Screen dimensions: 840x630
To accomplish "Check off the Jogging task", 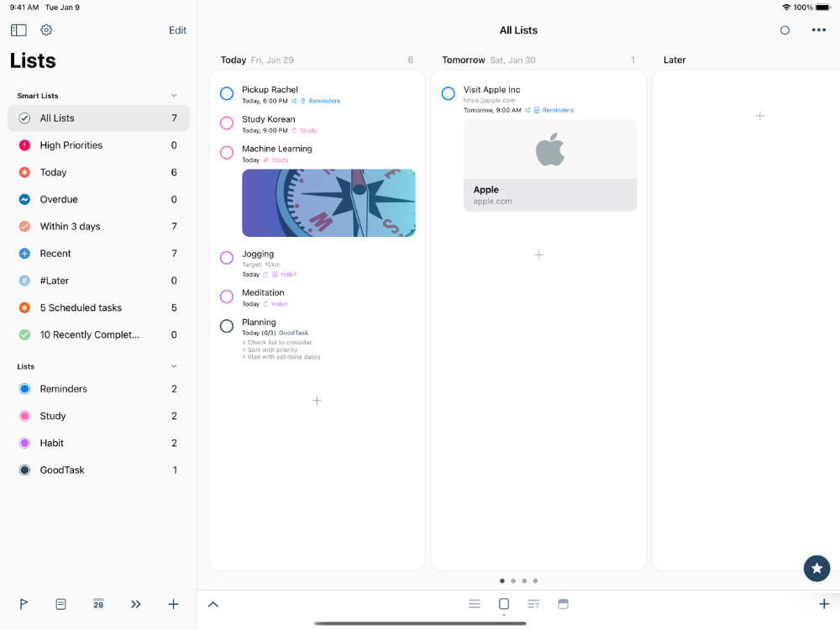I will [x=227, y=258].
